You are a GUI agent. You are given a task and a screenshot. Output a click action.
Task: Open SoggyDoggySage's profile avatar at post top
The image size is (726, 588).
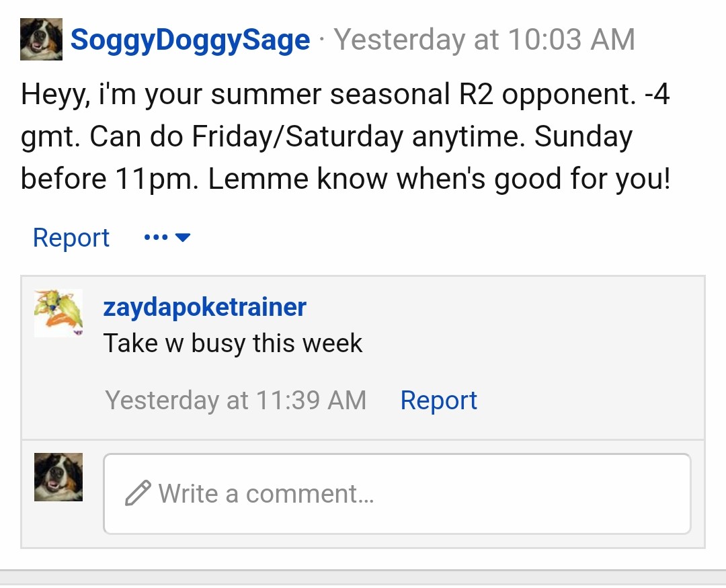pos(41,40)
